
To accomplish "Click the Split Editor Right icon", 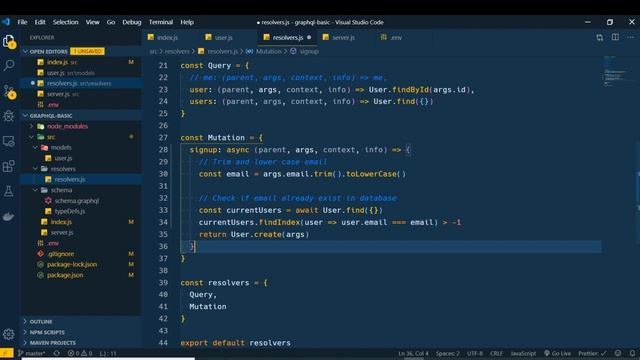I will pyautogui.click(x=615, y=37).
